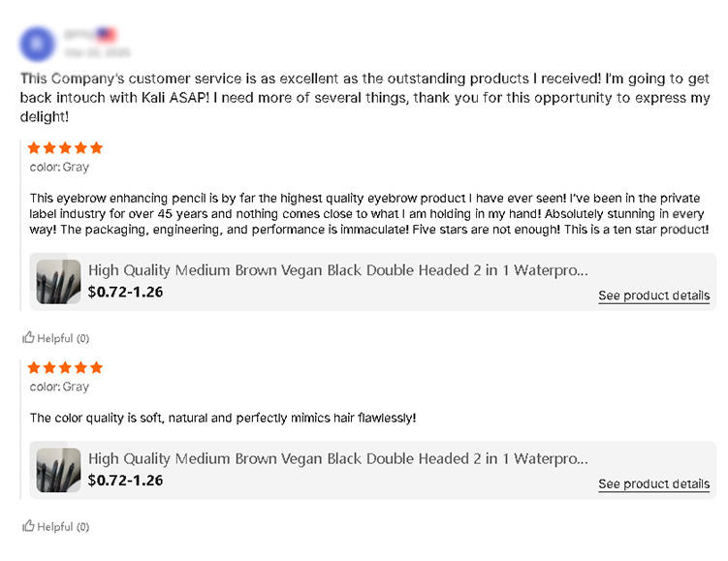The height and width of the screenshot is (561, 728).
Task: Open product thumbnail in the eyebrow pencil review
Action: [x=59, y=281]
